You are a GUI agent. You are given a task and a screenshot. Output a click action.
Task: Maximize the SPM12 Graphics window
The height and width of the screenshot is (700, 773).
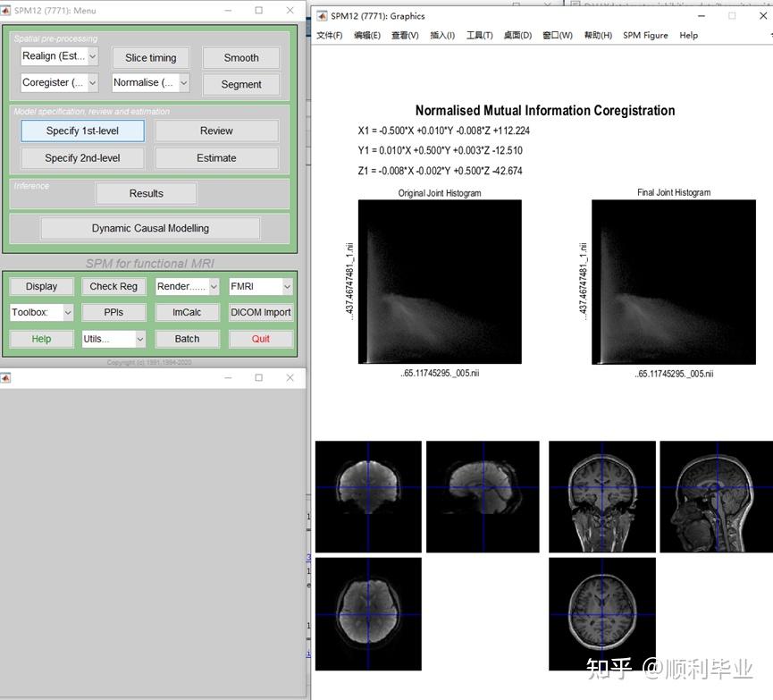coord(732,15)
